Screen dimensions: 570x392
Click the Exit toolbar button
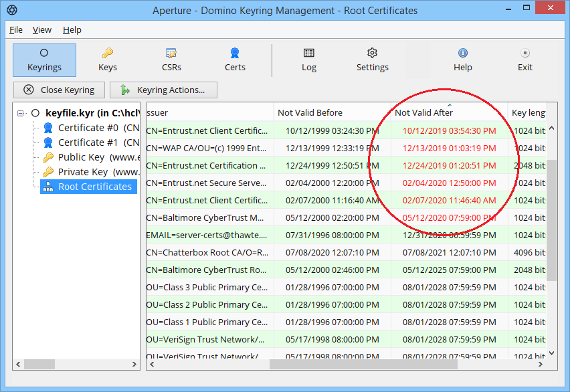525,60
